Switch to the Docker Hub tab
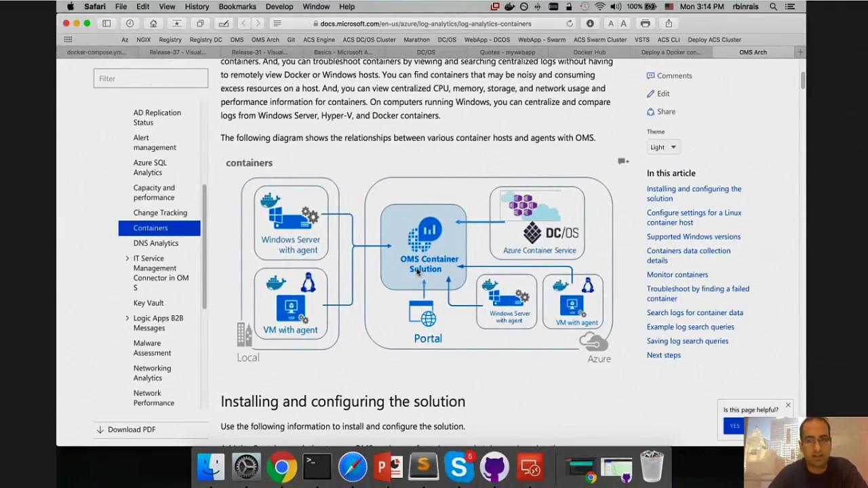 coord(589,52)
